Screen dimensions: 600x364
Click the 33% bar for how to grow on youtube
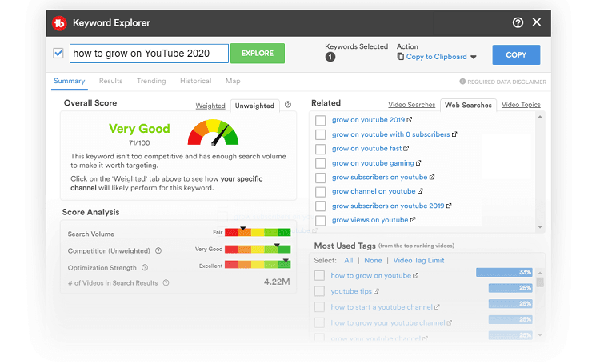tap(504, 272)
